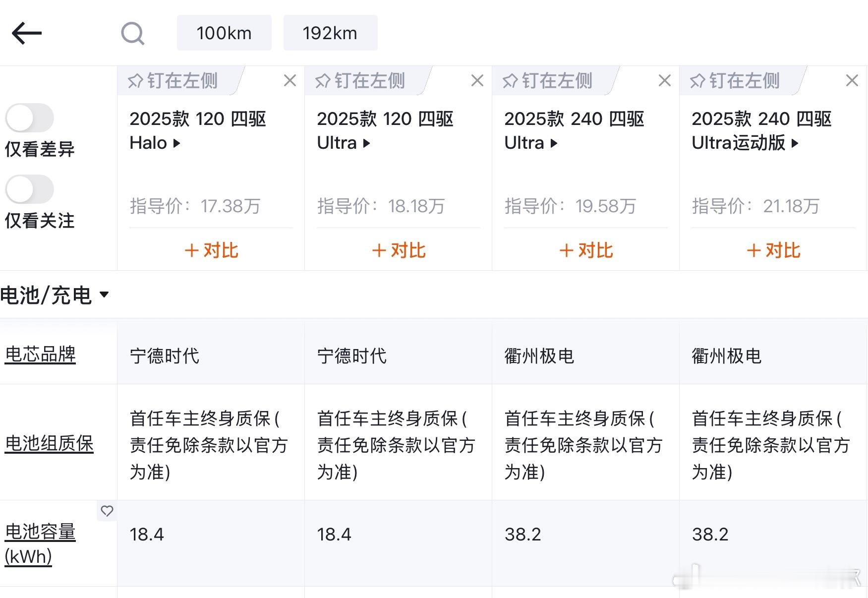This screenshot has height=598, width=868.
Task: Select 38.2 capacity in the 240 Ultra column
Action: coord(523,535)
